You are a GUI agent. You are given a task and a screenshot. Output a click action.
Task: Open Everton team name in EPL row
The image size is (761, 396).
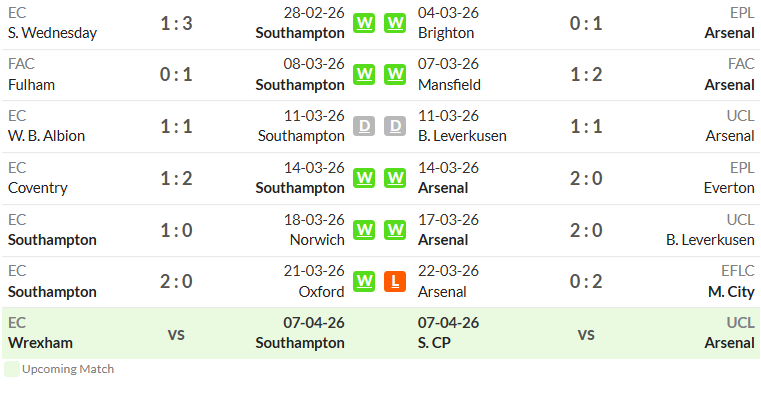click(729, 188)
